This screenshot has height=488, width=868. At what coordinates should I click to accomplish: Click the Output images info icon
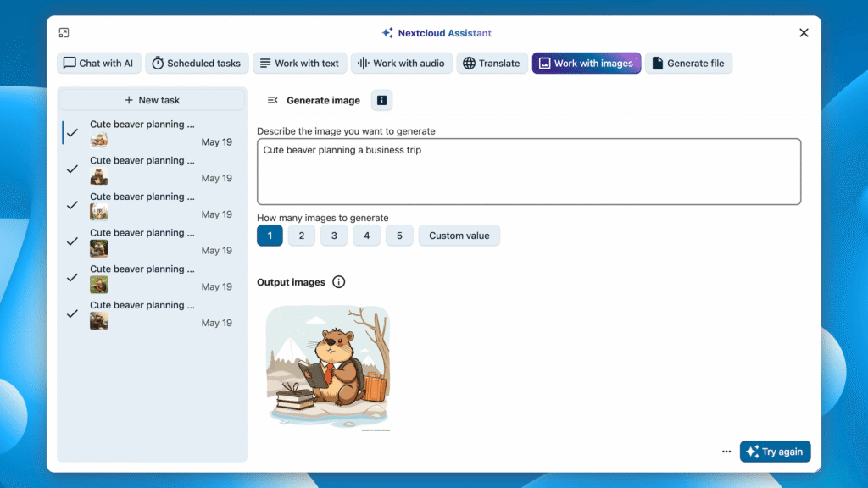click(339, 282)
